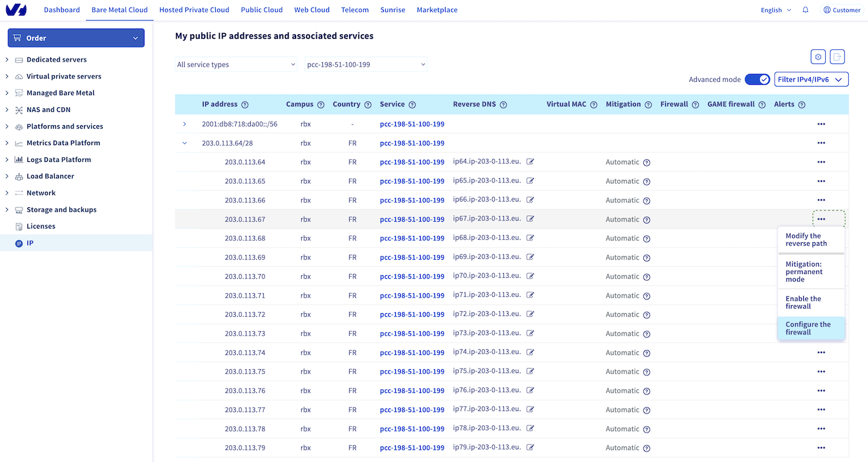Click the export/download icon near settings

click(837, 57)
